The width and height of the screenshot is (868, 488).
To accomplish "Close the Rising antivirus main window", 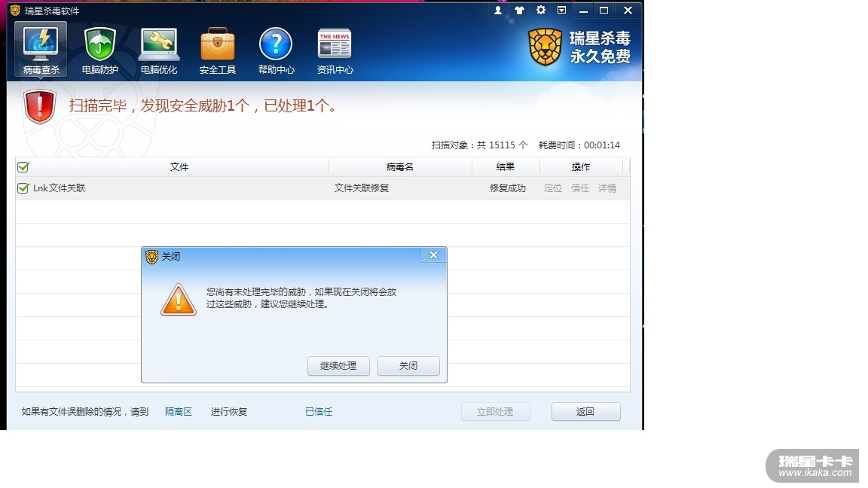I will [628, 10].
